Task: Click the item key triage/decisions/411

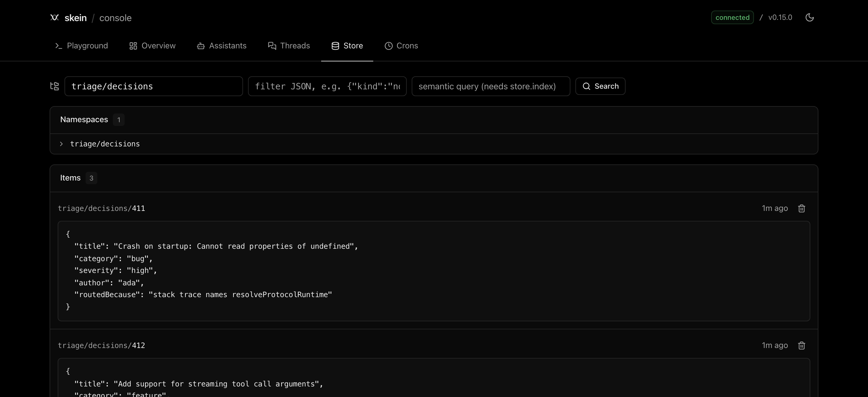Action: pos(101,208)
